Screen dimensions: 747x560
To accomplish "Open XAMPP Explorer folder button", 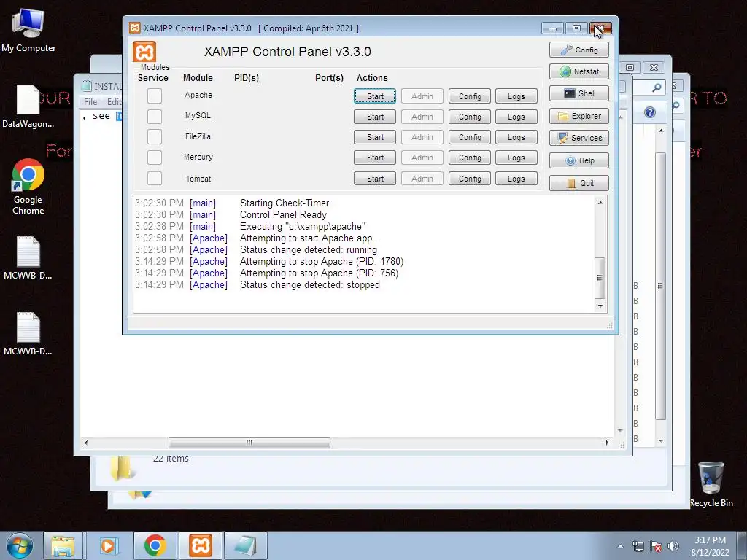I will tap(578, 116).
